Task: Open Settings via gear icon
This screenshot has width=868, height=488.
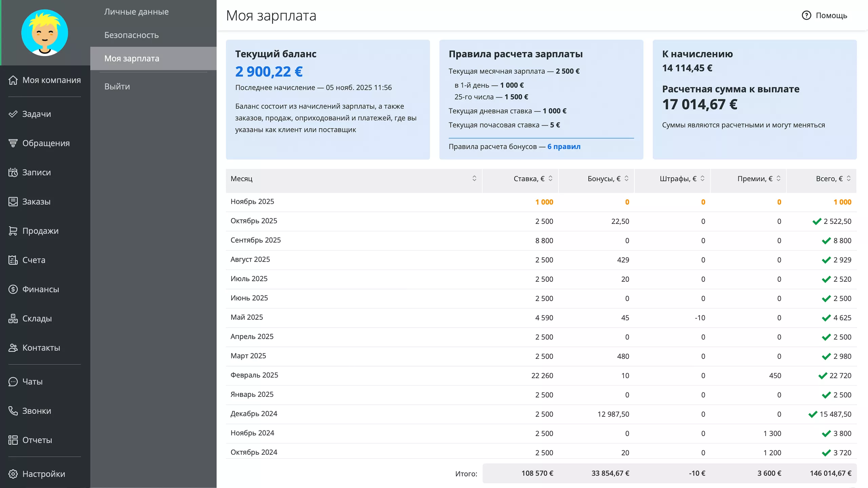Action: 13,474
